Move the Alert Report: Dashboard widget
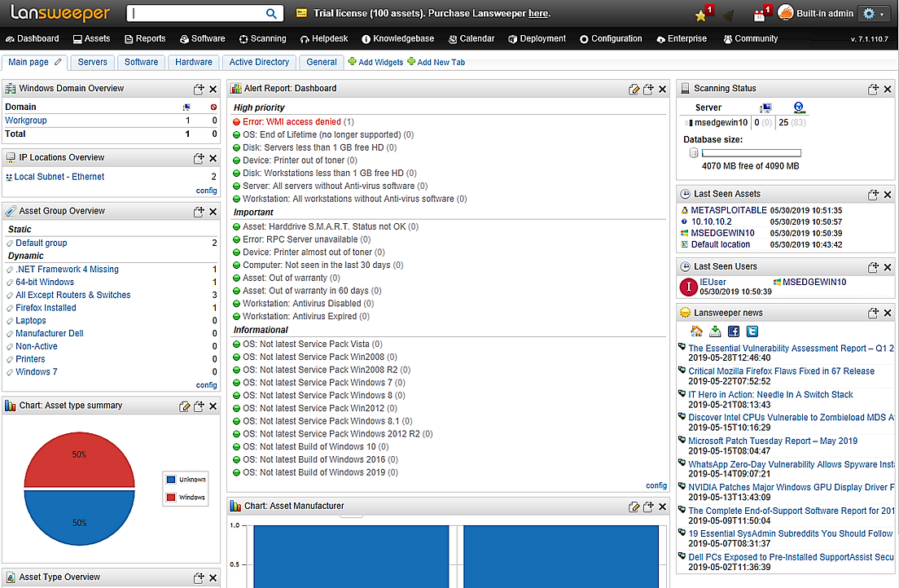 (648, 89)
